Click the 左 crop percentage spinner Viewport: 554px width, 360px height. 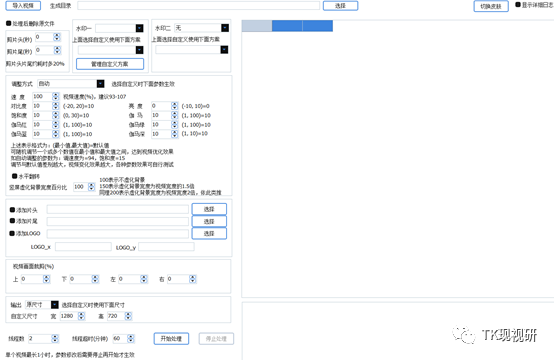click(144, 279)
